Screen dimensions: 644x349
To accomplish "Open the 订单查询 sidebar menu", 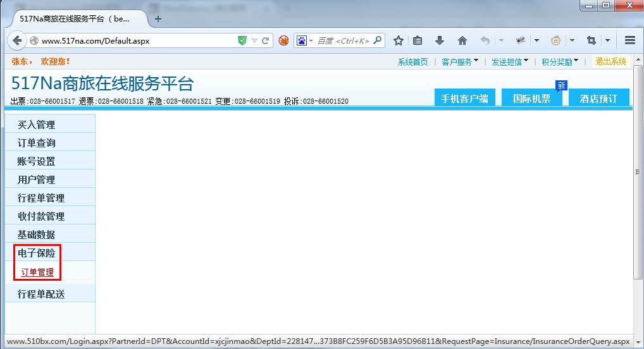I will (50, 142).
